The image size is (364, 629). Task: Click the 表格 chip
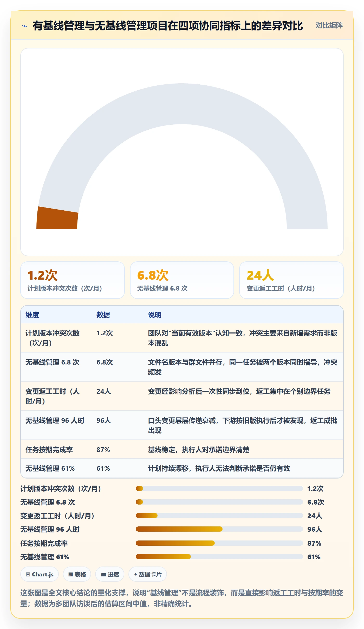[x=77, y=574]
